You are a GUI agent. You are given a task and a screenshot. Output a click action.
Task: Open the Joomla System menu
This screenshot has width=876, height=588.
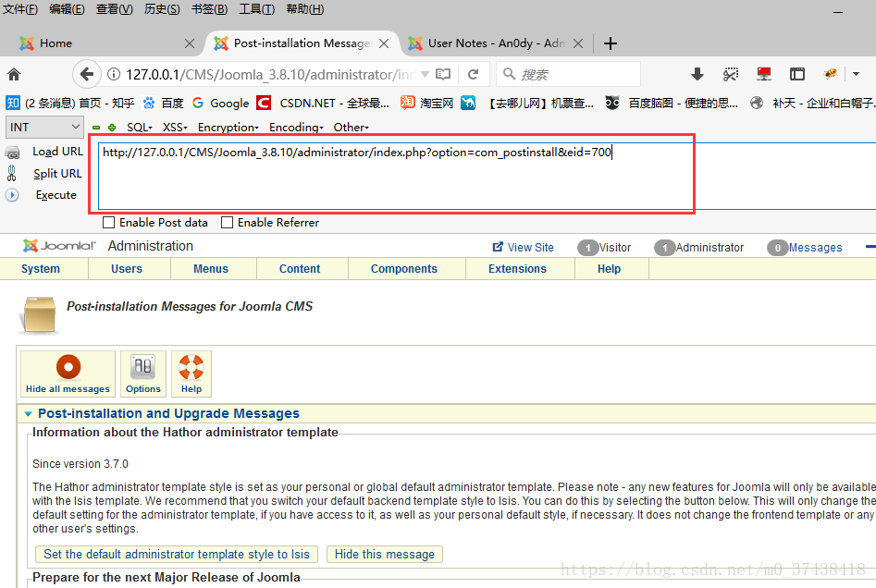tap(40, 269)
